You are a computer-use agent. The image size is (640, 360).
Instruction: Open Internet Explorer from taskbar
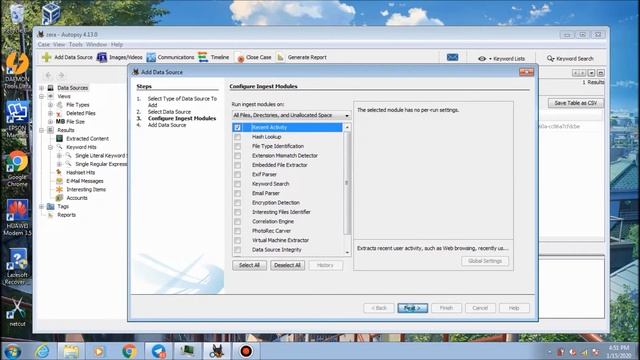click(x=42, y=351)
